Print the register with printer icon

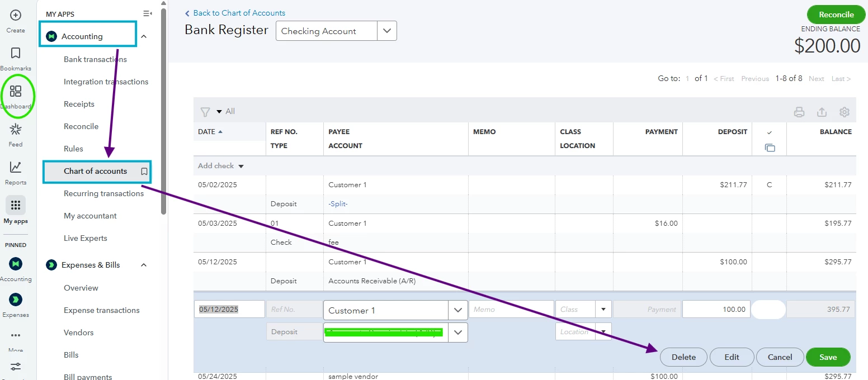click(799, 112)
